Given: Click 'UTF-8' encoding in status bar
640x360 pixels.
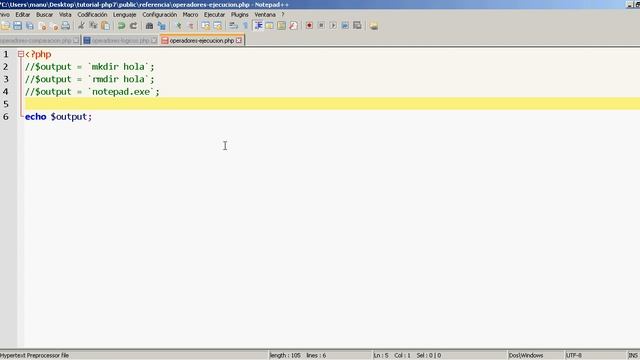Looking at the screenshot, I should [573, 356].
